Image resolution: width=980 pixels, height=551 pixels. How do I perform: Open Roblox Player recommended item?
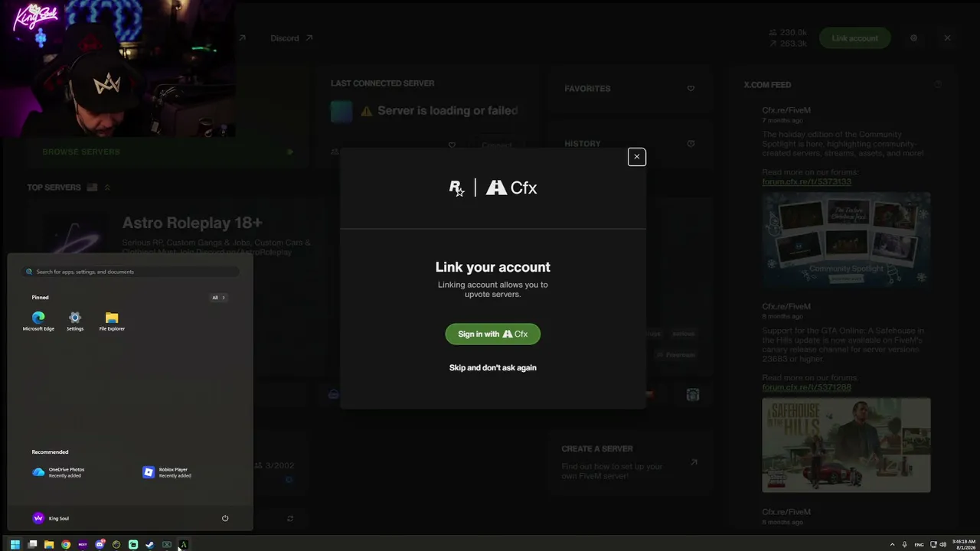(168, 472)
